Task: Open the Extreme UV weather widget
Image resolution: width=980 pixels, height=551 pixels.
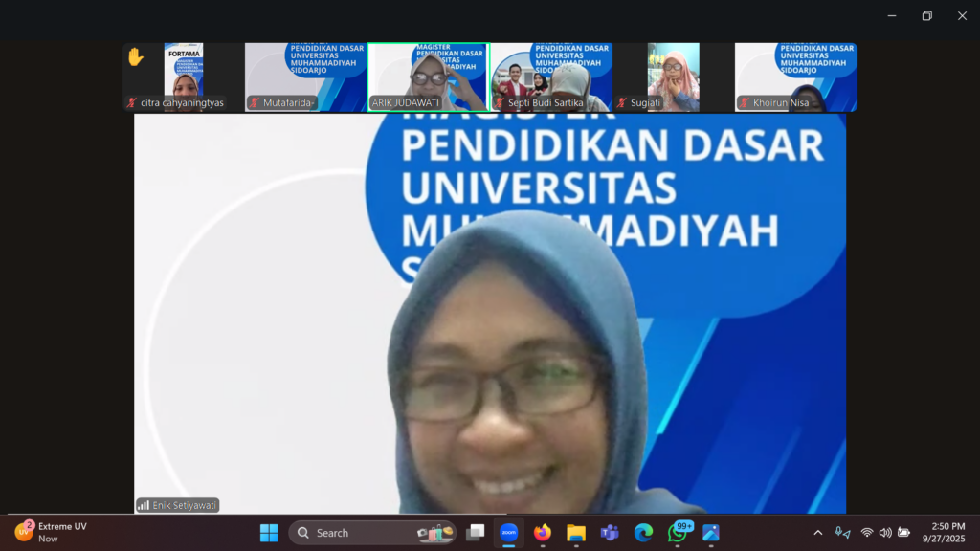Action: pos(52,532)
